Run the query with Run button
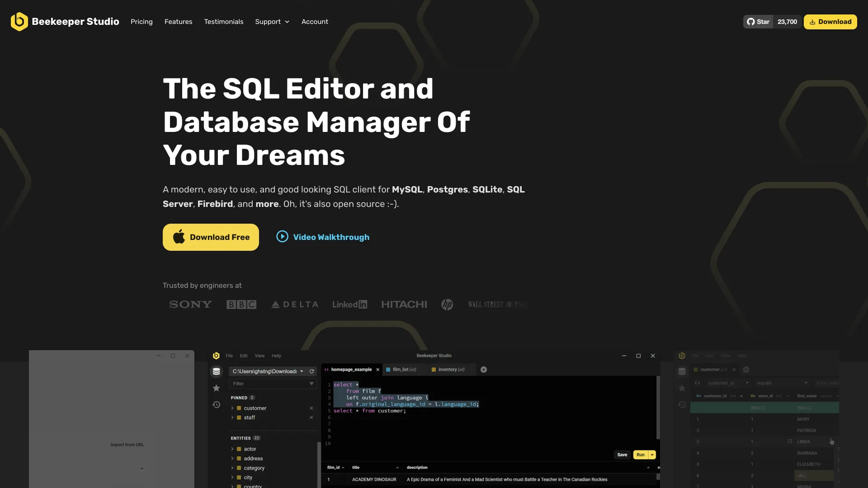The width and height of the screenshot is (868, 488). tap(641, 455)
